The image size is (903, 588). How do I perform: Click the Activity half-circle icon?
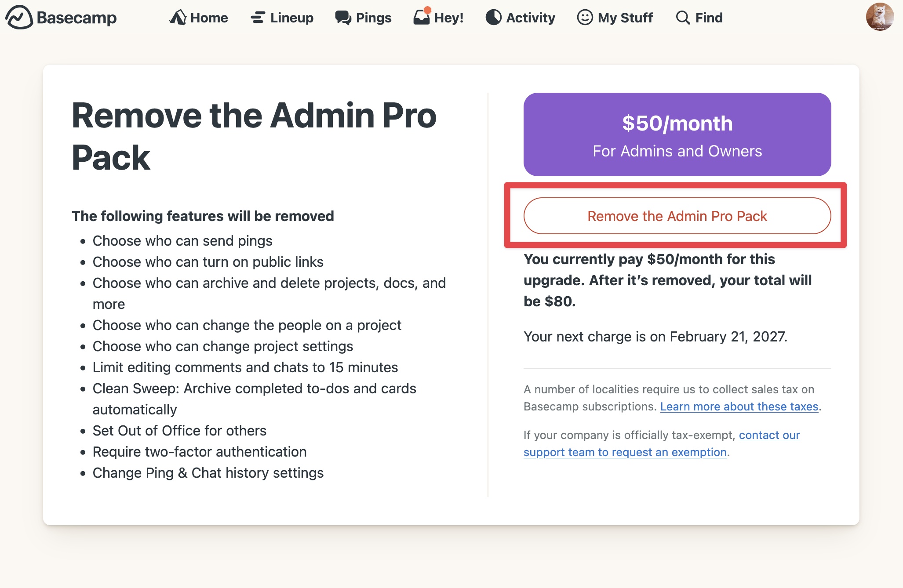(x=493, y=18)
